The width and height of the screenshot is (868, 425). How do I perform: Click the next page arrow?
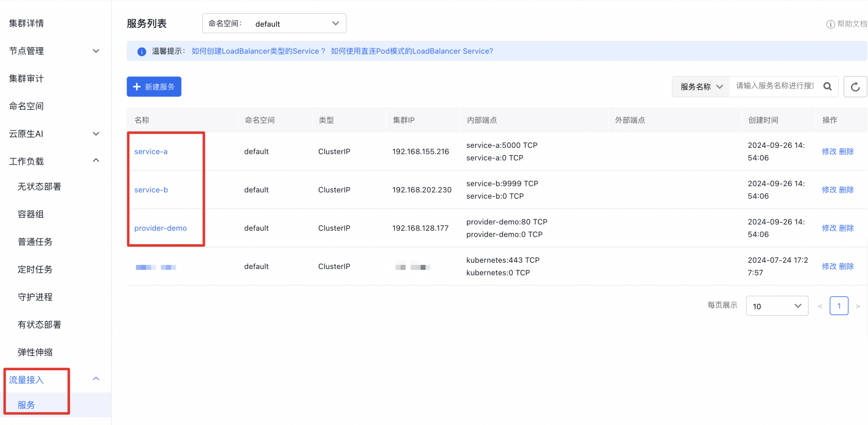(x=858, y=307)
